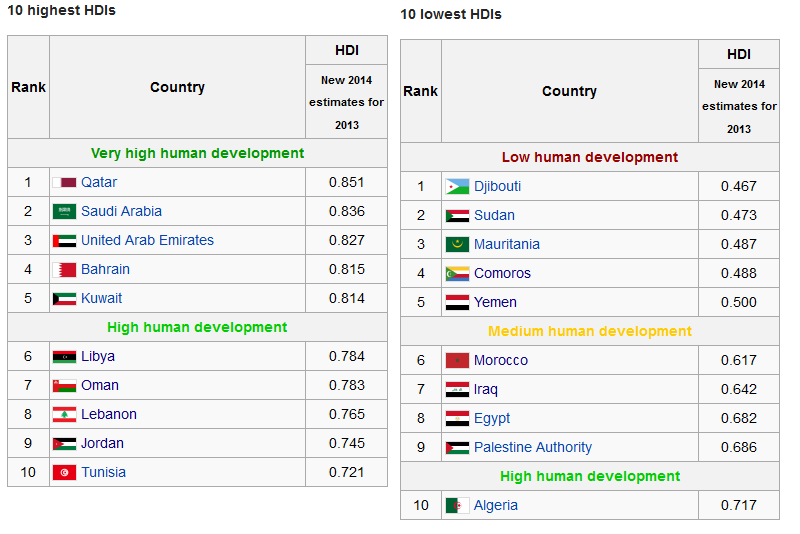Click the Djibouti flag icon
The width and height of the screenshot is (800, 534).
tap(457, 187)
